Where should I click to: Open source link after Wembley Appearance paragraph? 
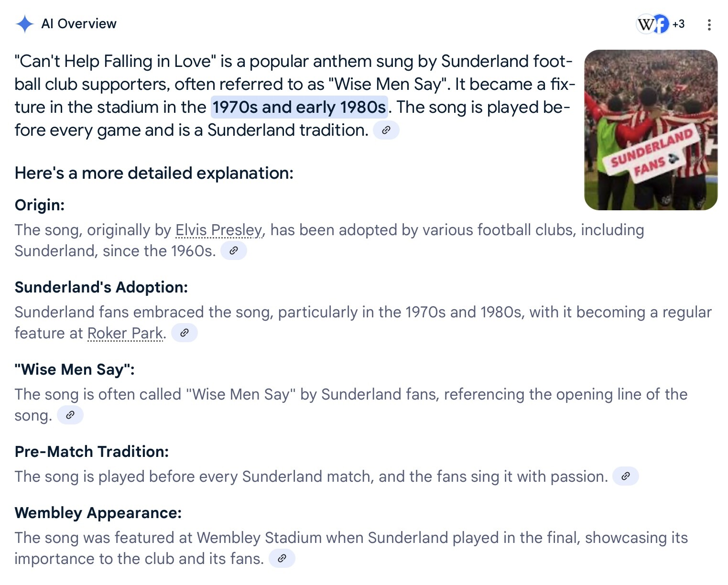(282, 558)
